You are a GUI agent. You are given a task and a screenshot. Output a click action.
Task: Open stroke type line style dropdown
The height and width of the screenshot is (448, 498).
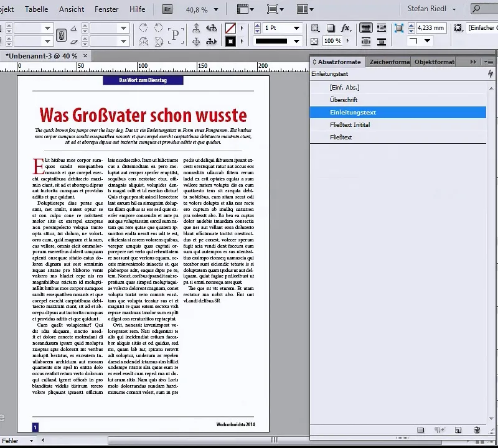[x=296, y=41]
